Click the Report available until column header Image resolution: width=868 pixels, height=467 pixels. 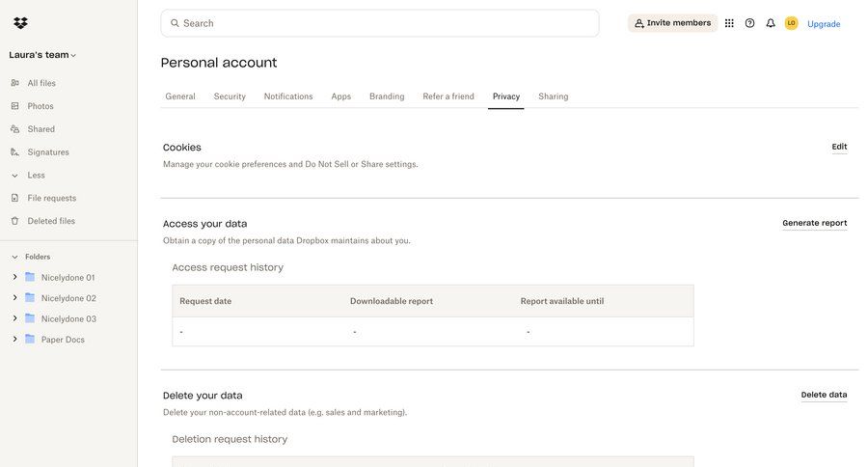[x=562, y=301]
